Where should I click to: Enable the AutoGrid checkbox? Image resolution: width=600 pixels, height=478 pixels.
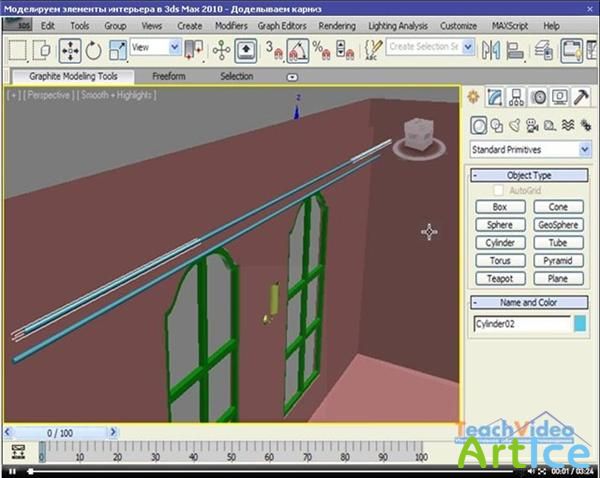(x=499, y=190)
